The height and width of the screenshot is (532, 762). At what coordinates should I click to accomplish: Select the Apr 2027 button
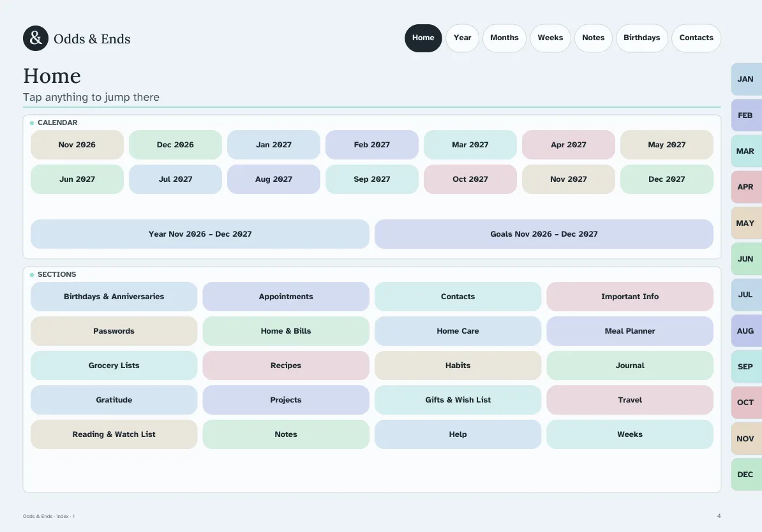pos(569,145)
